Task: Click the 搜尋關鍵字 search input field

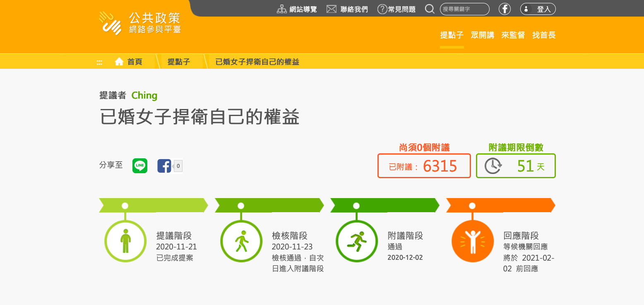Action: pos(465,9)
